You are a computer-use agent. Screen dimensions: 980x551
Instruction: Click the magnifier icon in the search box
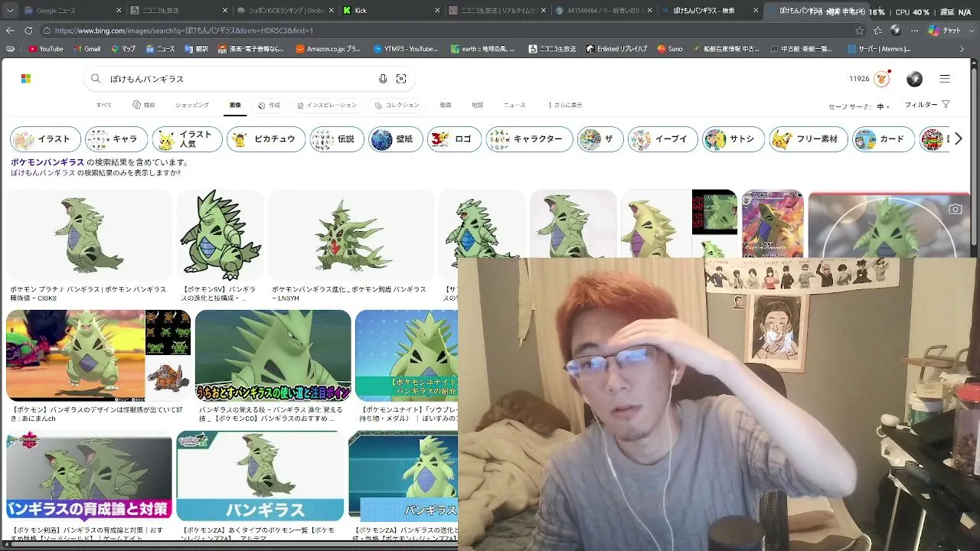tap(96, 79)
